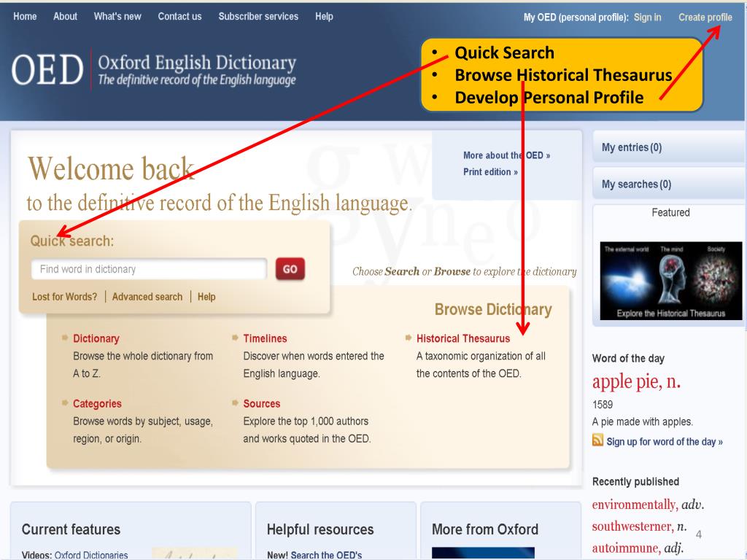Click the Find word in dictionary field

click(x=149, y=269)
